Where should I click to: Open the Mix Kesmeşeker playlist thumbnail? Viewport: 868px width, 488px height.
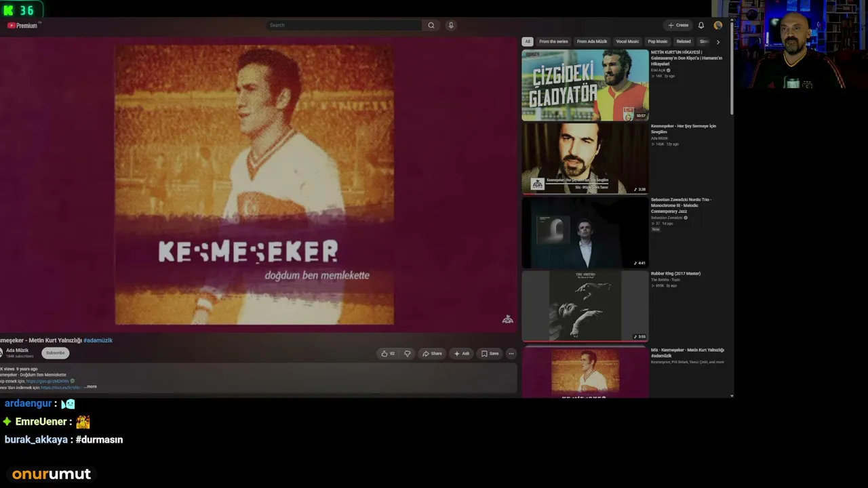[585, 371]
